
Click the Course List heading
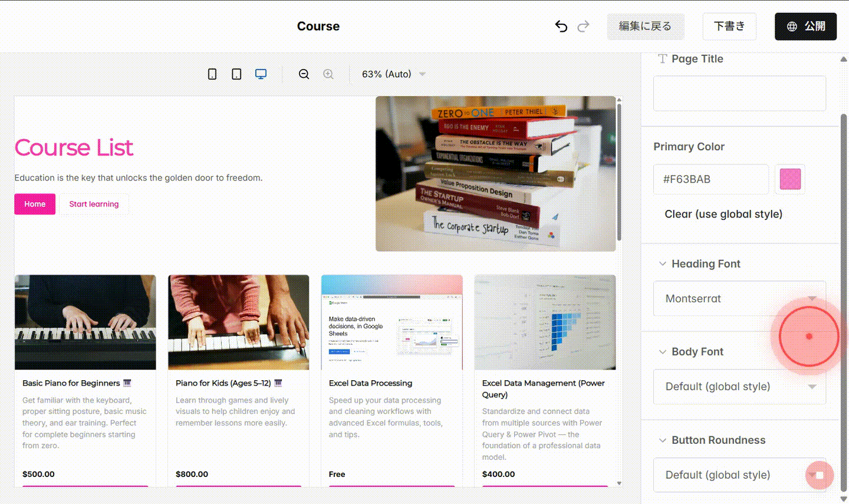tap(74, 147)
